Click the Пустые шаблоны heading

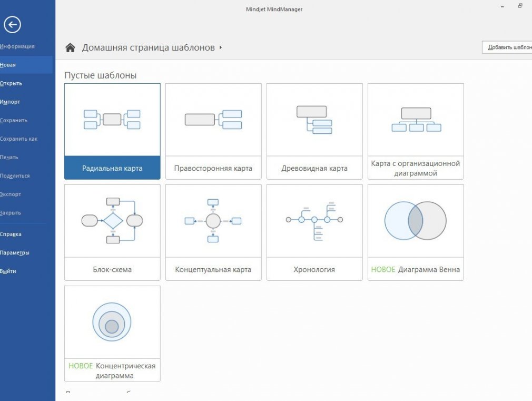point(101,75)
